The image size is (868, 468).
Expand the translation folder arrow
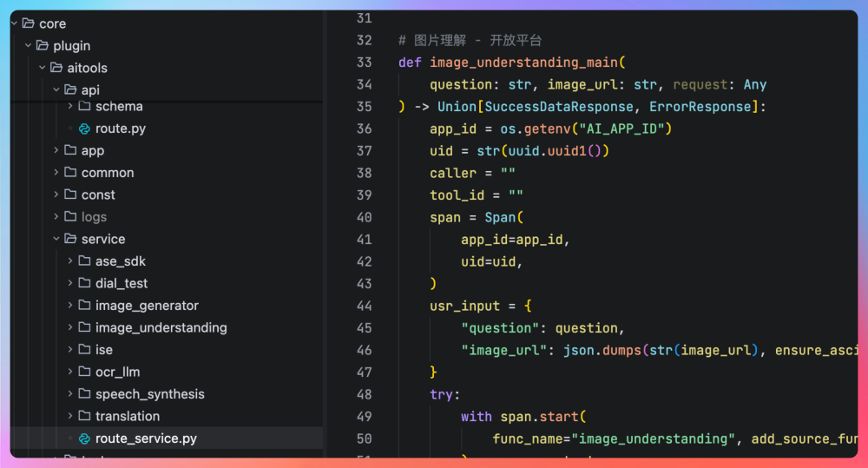(x=70, y=416)
